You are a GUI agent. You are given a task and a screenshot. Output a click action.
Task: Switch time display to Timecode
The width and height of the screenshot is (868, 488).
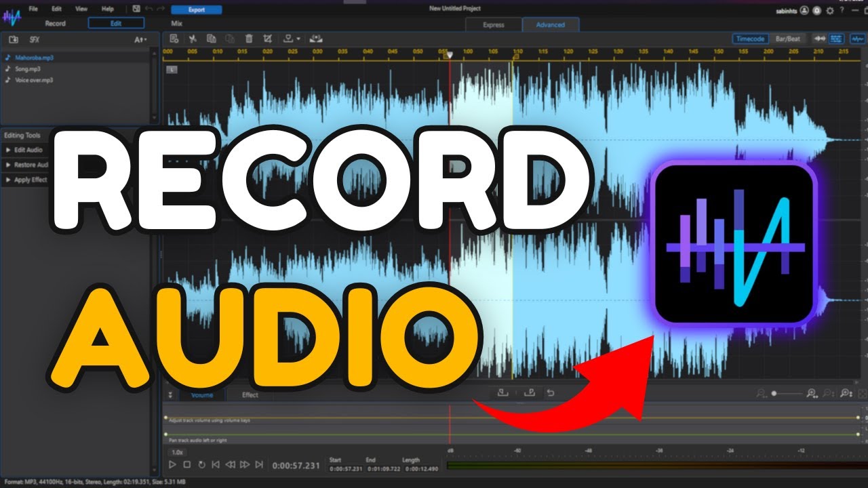[751, 39]
